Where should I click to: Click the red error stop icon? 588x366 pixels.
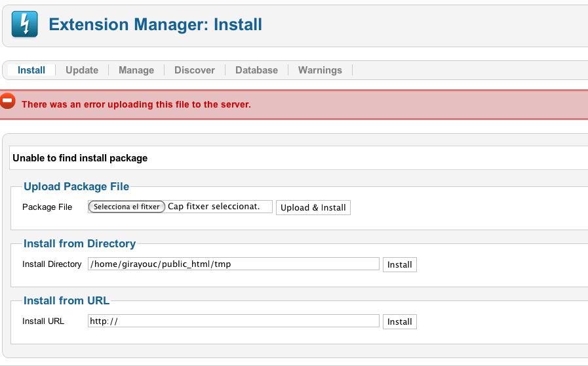7,100
